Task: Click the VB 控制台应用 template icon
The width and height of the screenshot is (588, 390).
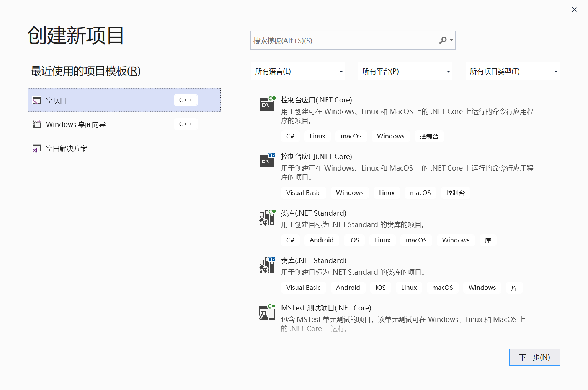Action: click(267, 161)
